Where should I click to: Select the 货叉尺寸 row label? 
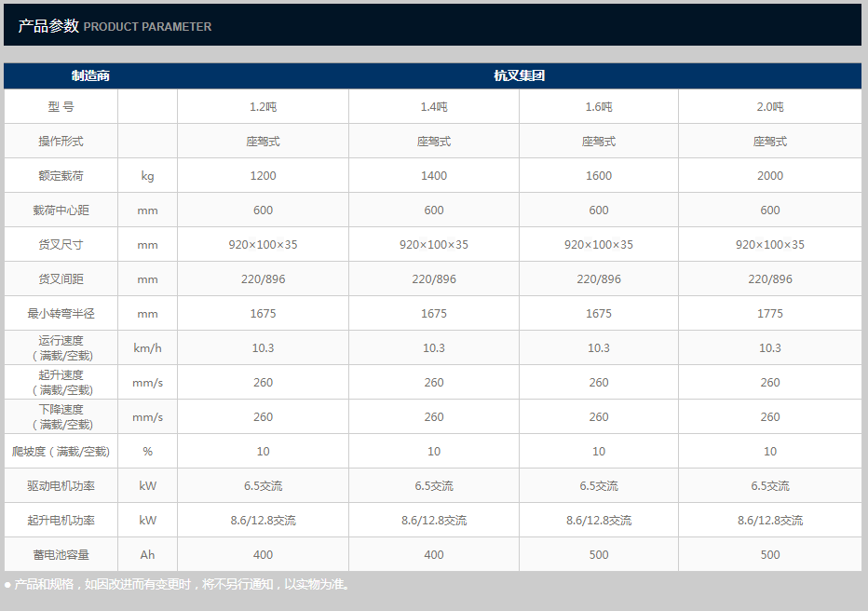click(61, 245)
